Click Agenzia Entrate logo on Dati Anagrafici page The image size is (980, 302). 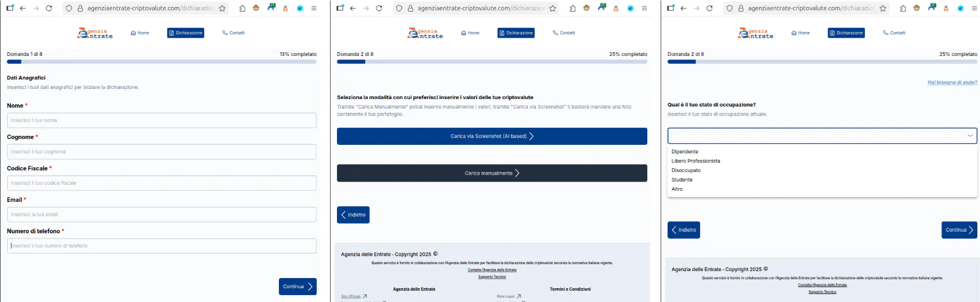point(95,33)
